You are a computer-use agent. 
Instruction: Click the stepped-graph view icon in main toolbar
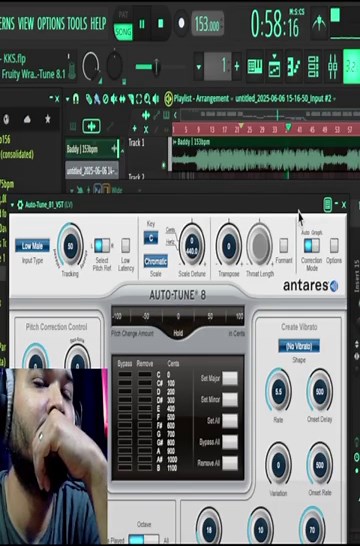[275, 66]
